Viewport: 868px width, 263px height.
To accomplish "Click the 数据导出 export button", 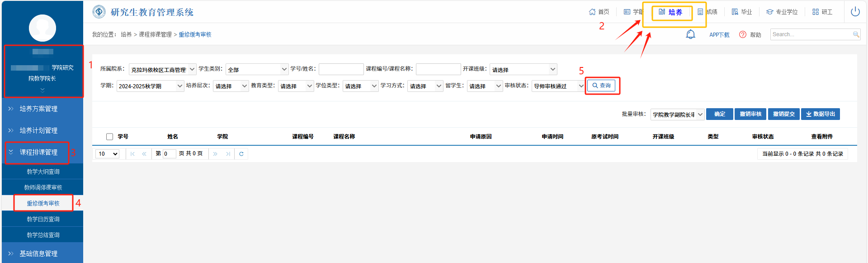I will tap(820, 114).
